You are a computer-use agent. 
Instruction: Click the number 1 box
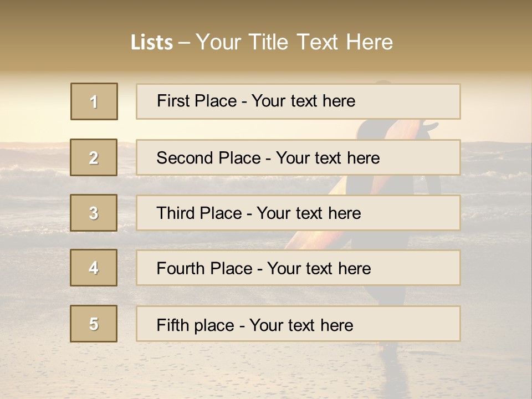tap(94, 101)
